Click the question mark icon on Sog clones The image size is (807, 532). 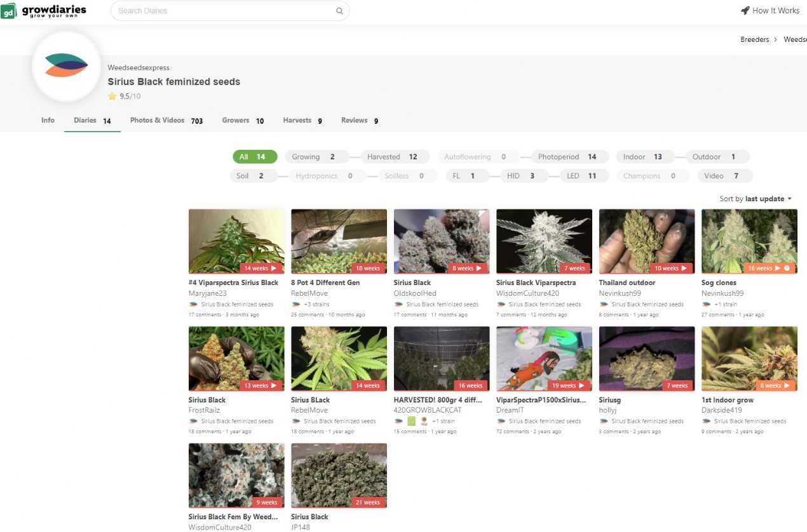pos(787,269)
